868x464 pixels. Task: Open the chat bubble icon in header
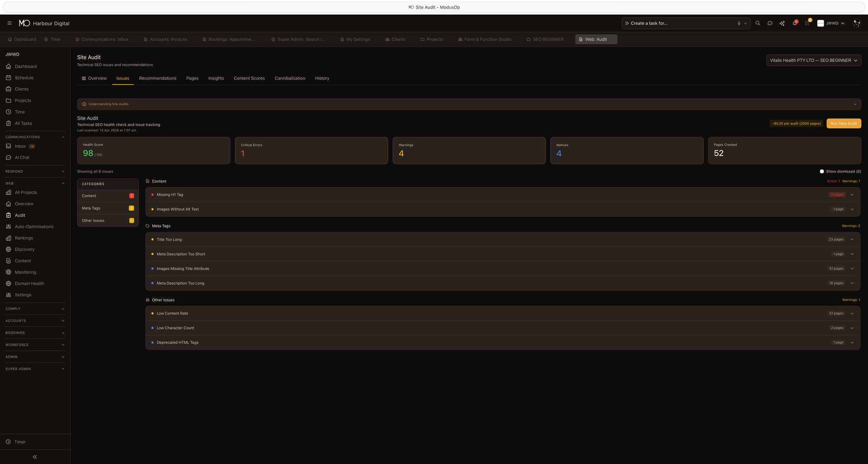point(770,23)
